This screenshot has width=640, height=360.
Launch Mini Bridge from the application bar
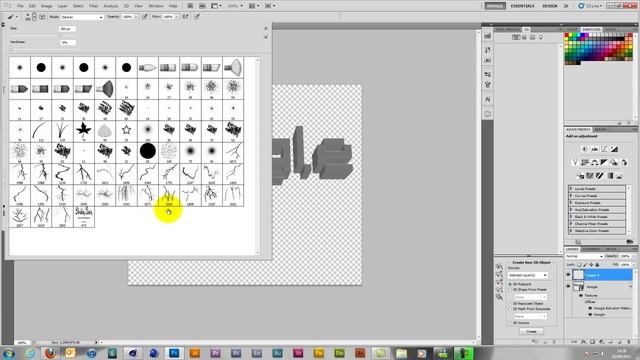202,6
